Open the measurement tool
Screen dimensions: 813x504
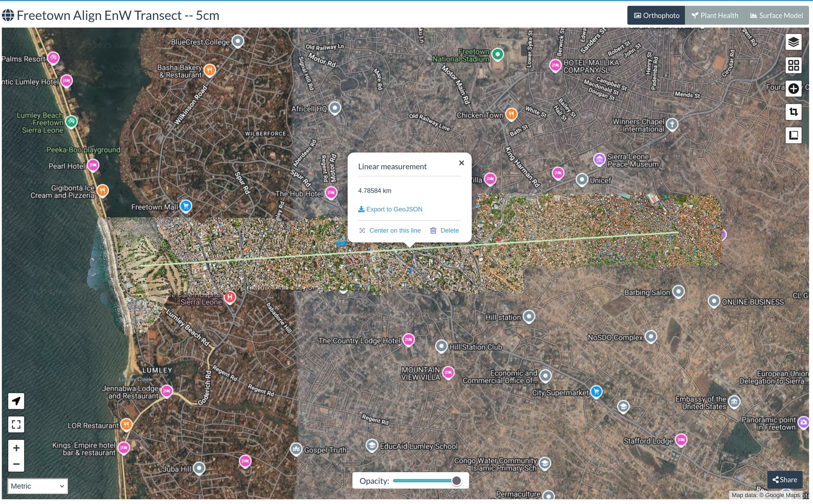(794, 135)
